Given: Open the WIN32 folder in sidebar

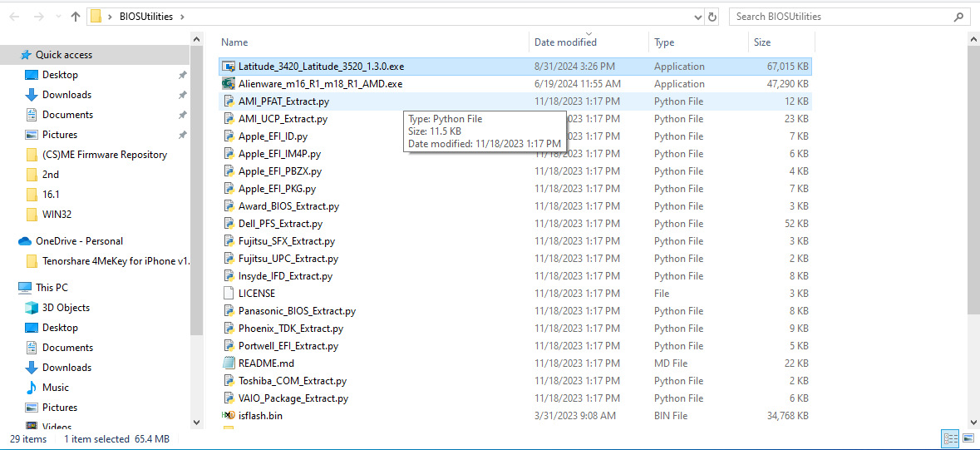Looking at the screenshot, I should [57, 215].
